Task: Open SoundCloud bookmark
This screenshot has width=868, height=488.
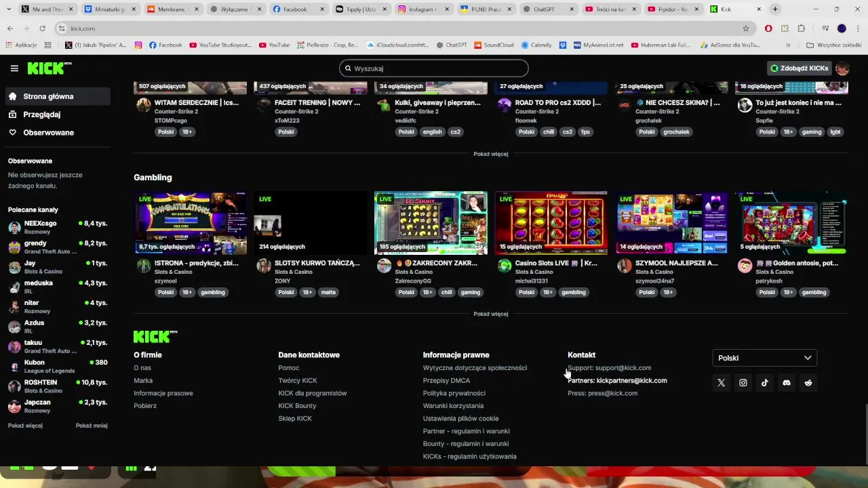Action: pos(494,45)
